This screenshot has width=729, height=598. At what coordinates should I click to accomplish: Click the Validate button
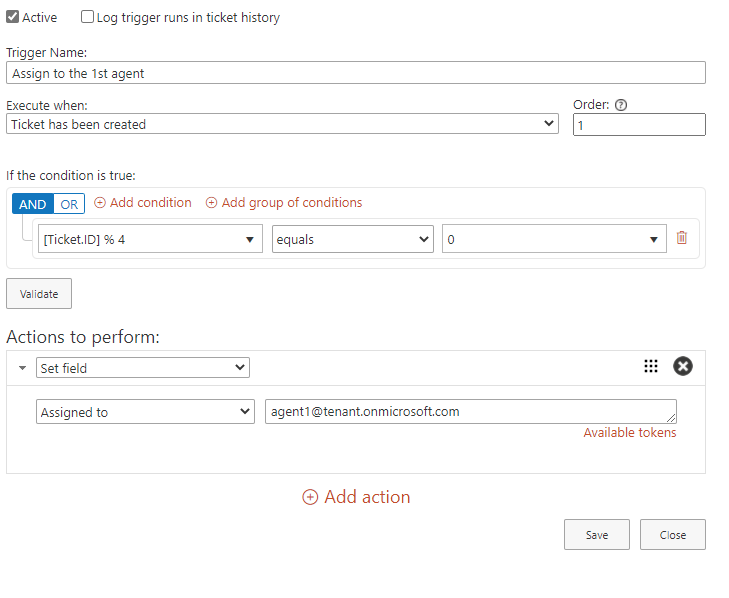click(39, 293)
